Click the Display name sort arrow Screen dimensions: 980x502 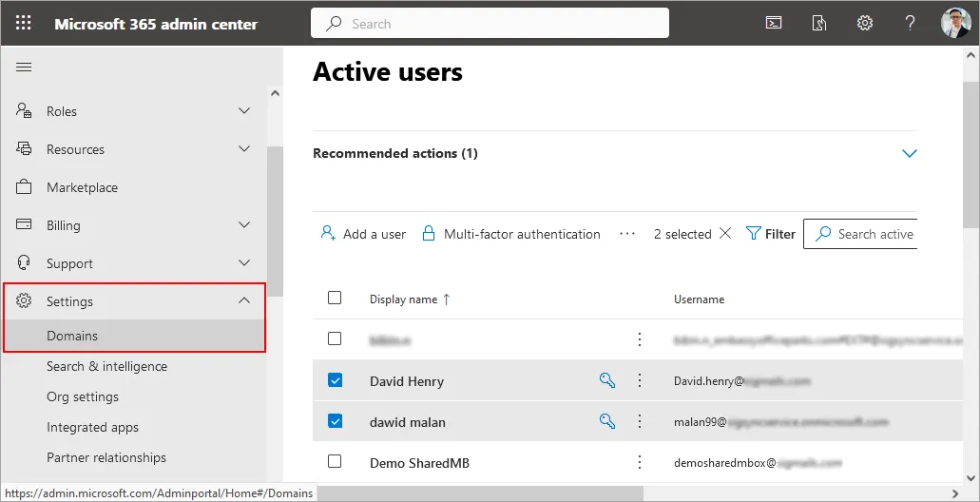[x=446, y=299]
